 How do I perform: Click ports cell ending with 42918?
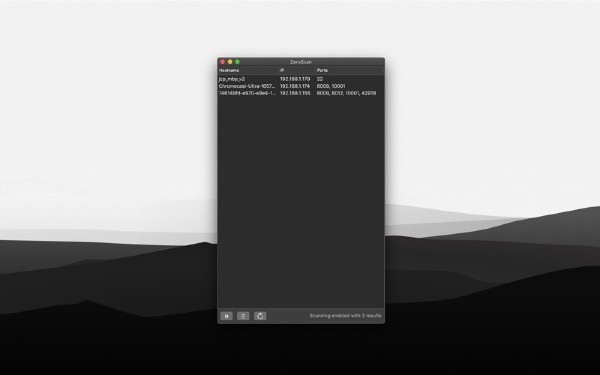[346, 93]
